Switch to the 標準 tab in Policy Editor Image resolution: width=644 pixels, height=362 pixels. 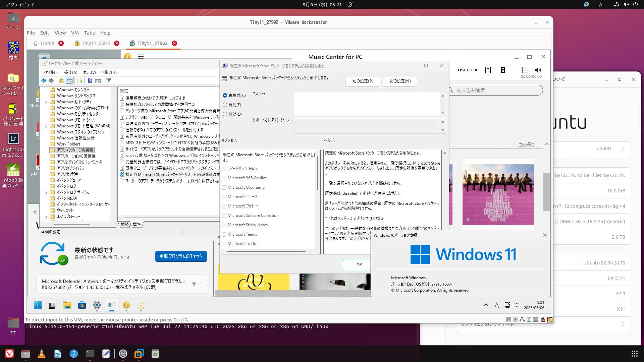click(137, 225)
